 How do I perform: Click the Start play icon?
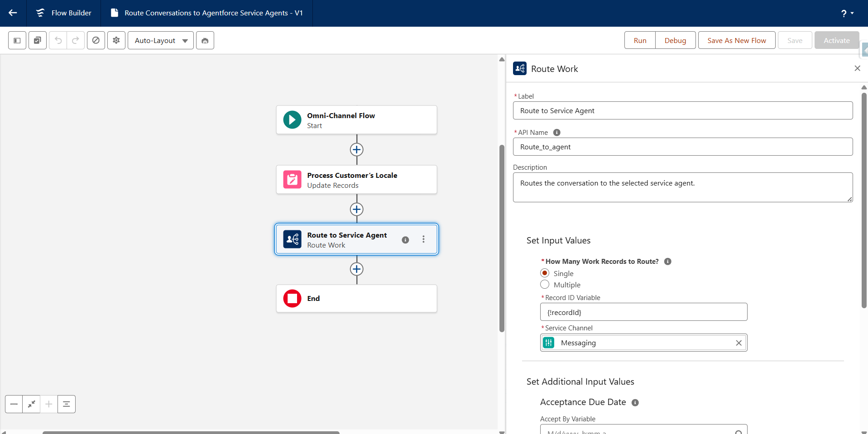tap(292, 120)
